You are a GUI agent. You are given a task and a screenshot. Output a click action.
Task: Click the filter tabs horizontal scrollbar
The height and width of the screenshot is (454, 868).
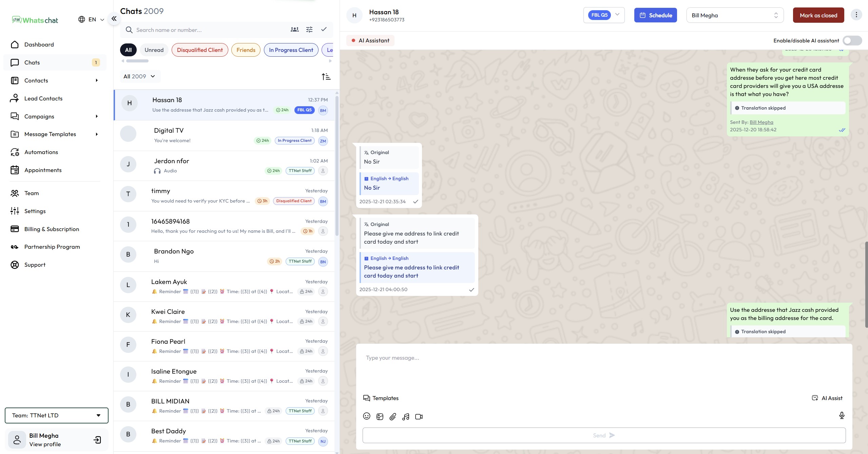tap(137, 61)
